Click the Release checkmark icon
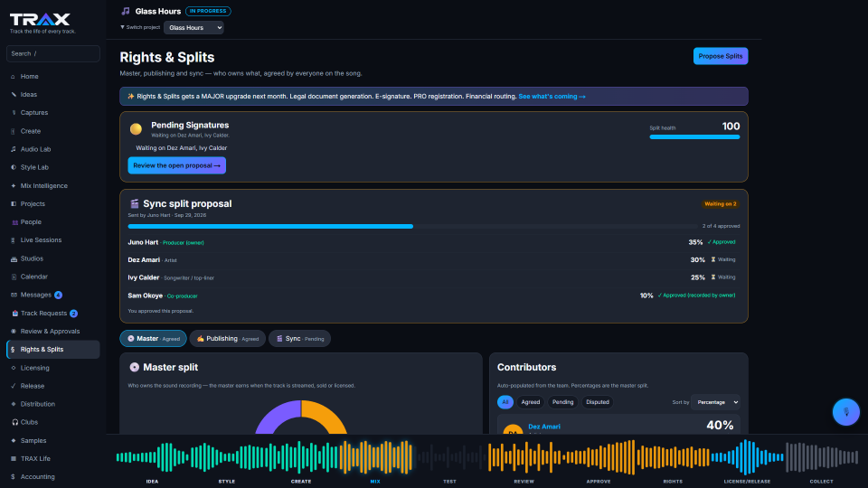Screen dimensions: 868x488 (x=14, y=386)
